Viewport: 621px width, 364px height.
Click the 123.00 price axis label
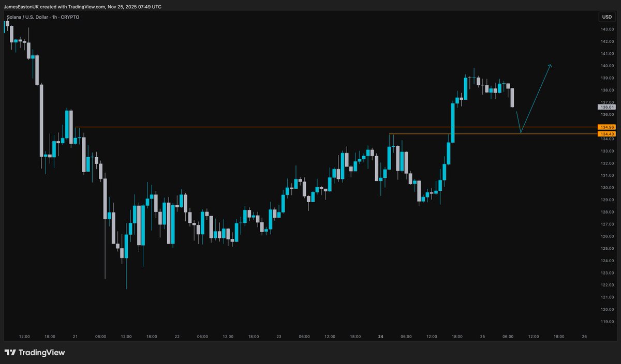607,273
